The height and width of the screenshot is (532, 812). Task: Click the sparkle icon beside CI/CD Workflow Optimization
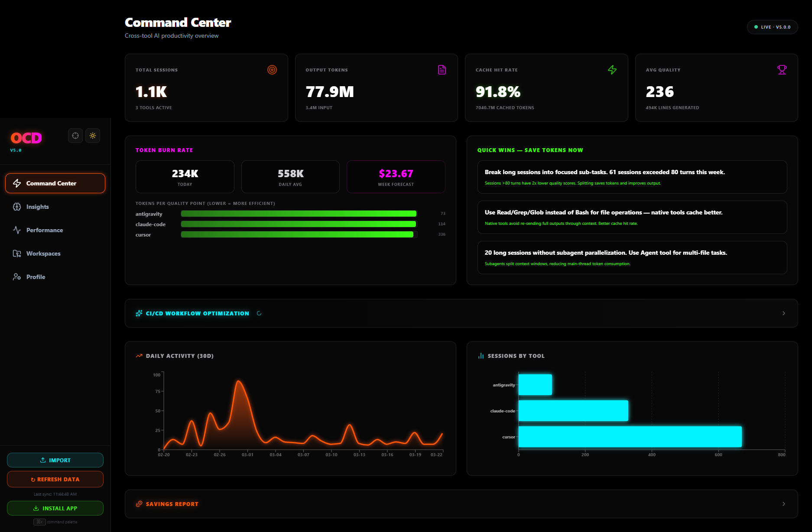[x=139, y=313]
